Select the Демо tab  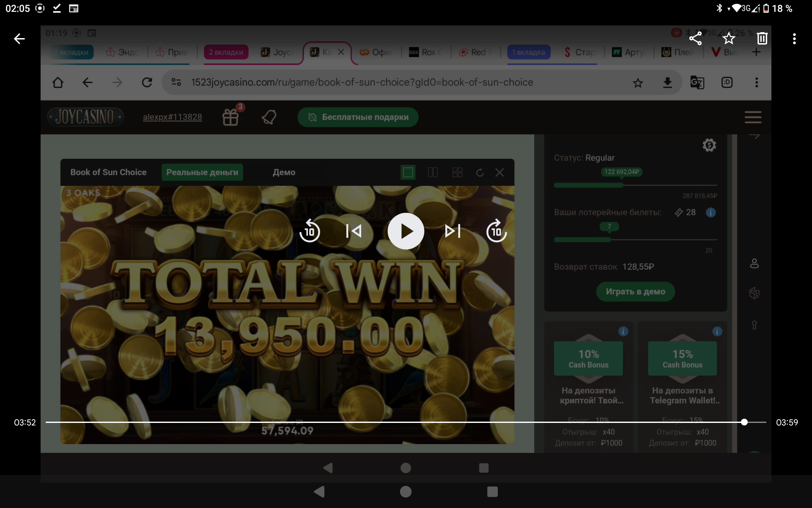[284, 172]
